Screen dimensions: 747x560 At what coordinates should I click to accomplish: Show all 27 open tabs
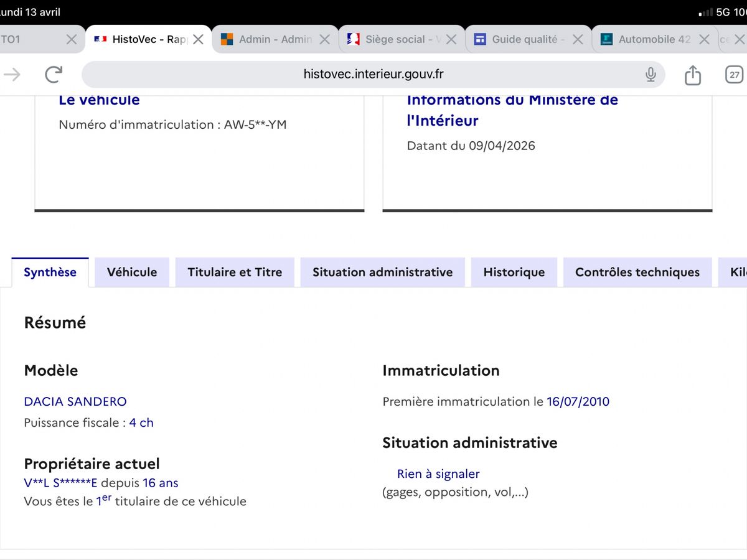[x=735, y=75]
